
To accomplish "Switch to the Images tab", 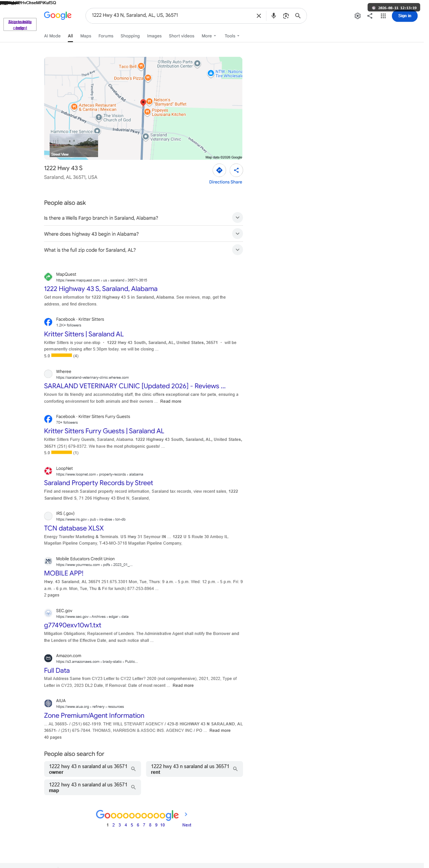I will pyautogui.click(x=154, y=36).
